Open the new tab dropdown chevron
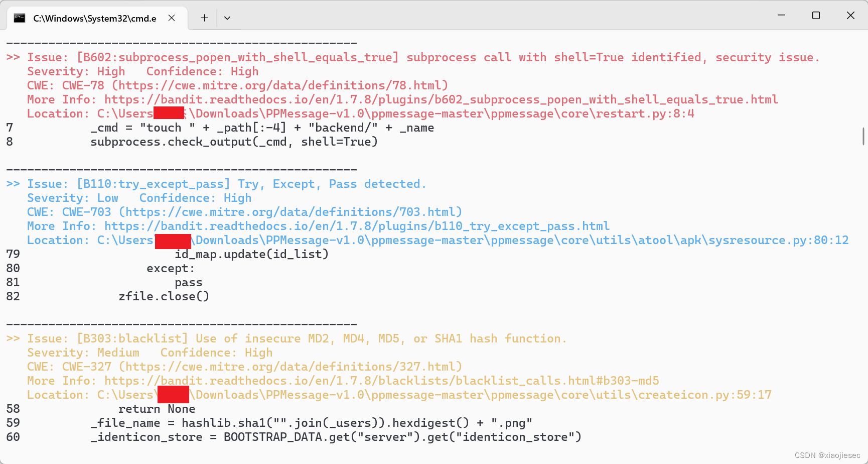The width and height of the screenshot is (868, 464). pyautogui.click(x=227, y=18)
